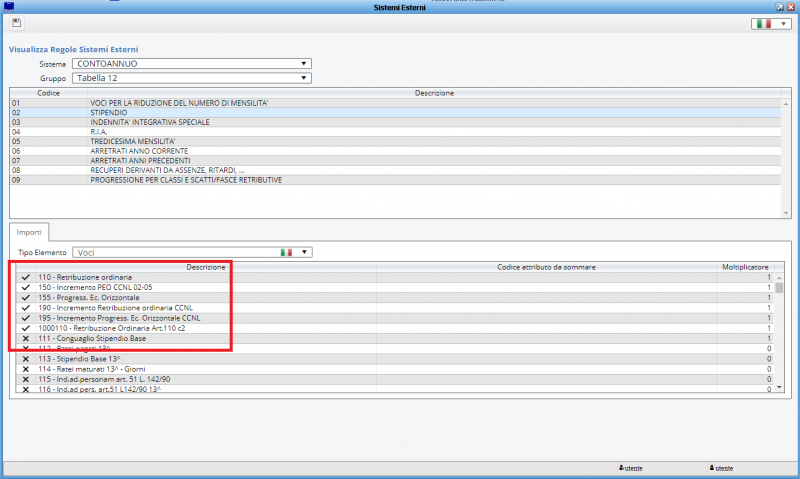Close the Sistemi Esterni window
The height and width of the screenshot is (479, 800).
point(791,7)
